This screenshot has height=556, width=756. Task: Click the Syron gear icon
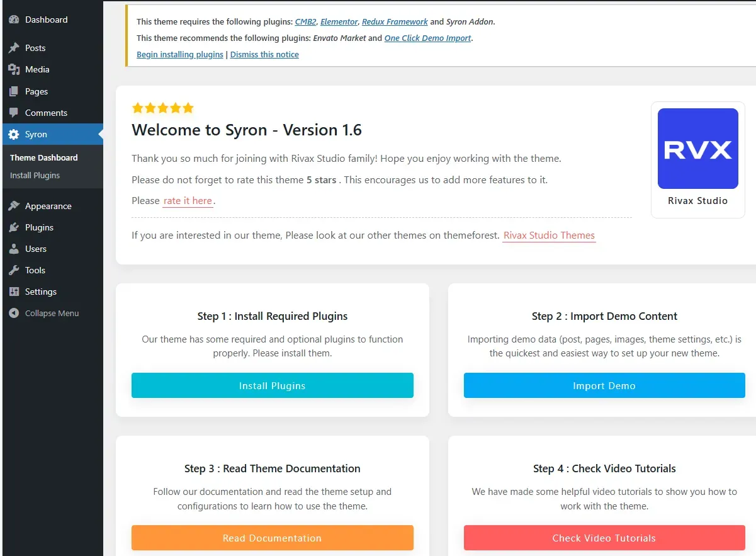(x=14, y=134)
